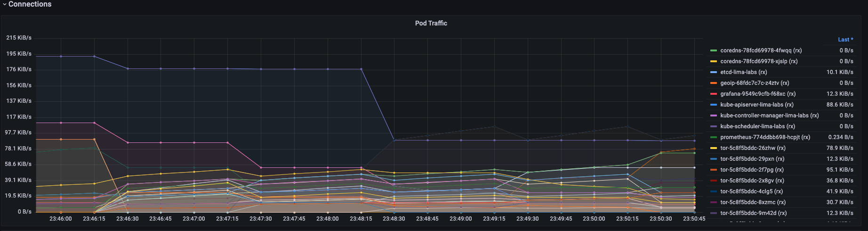Screen dimensions: 868x231
Task: Select the 0.234 B/s value for prometheus
Action: [841, 137]
